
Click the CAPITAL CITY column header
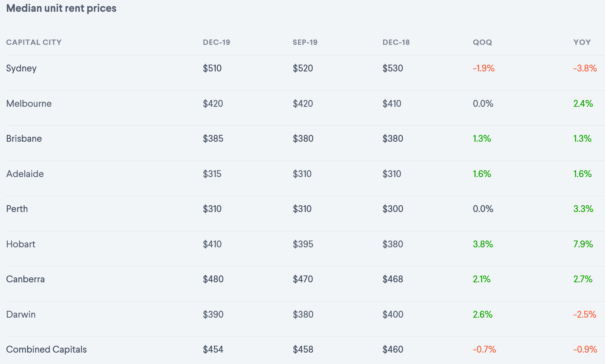click(x=34, y=42)
